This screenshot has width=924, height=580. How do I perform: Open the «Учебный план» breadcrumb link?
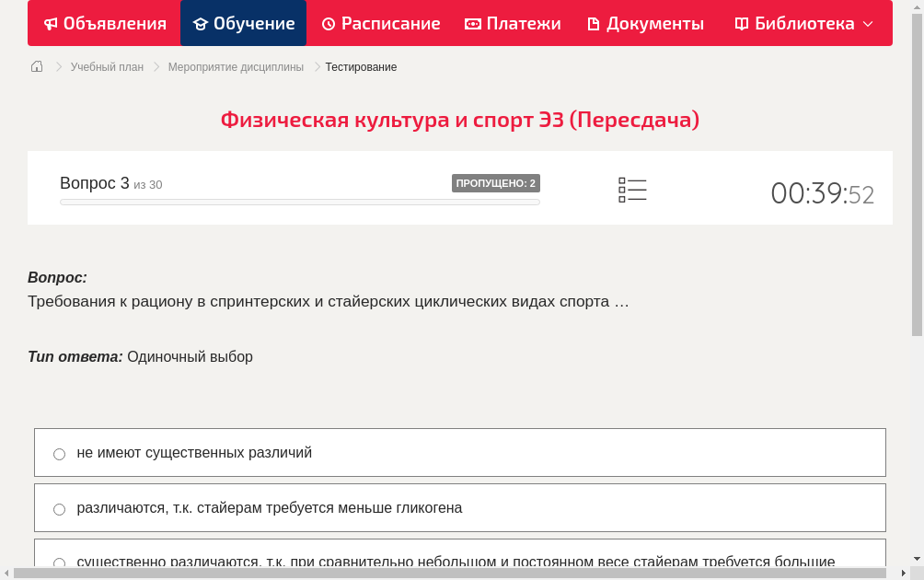coord(106,66)
